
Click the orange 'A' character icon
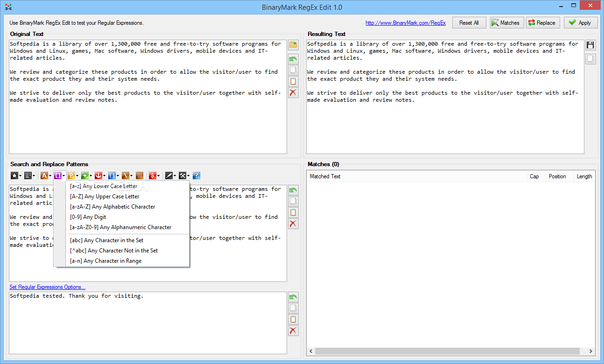click(44, 175)
